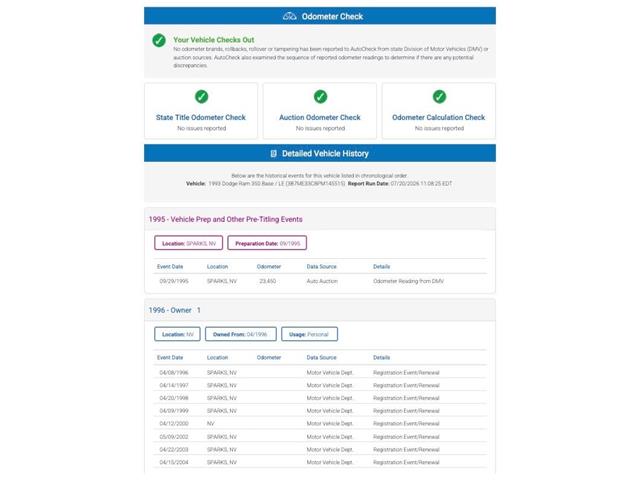Click the checkmark above Auction Odometer Check

(x=320, y=97)
